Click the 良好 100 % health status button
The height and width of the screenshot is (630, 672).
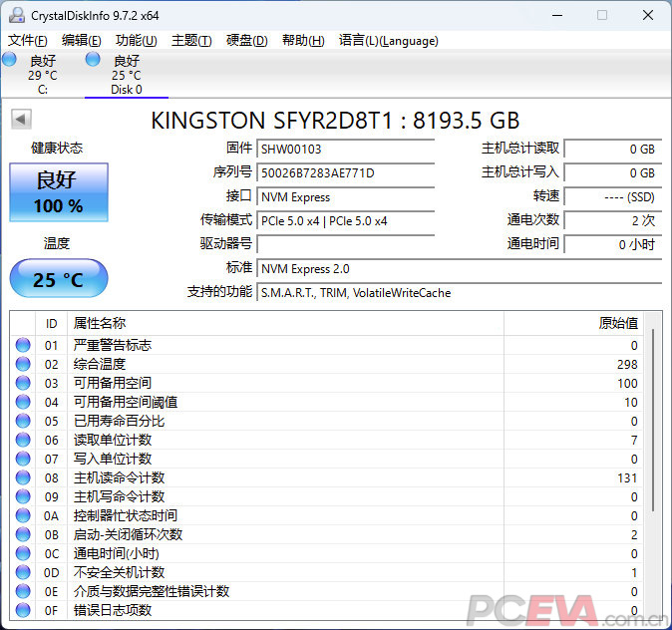pos(58,192)
